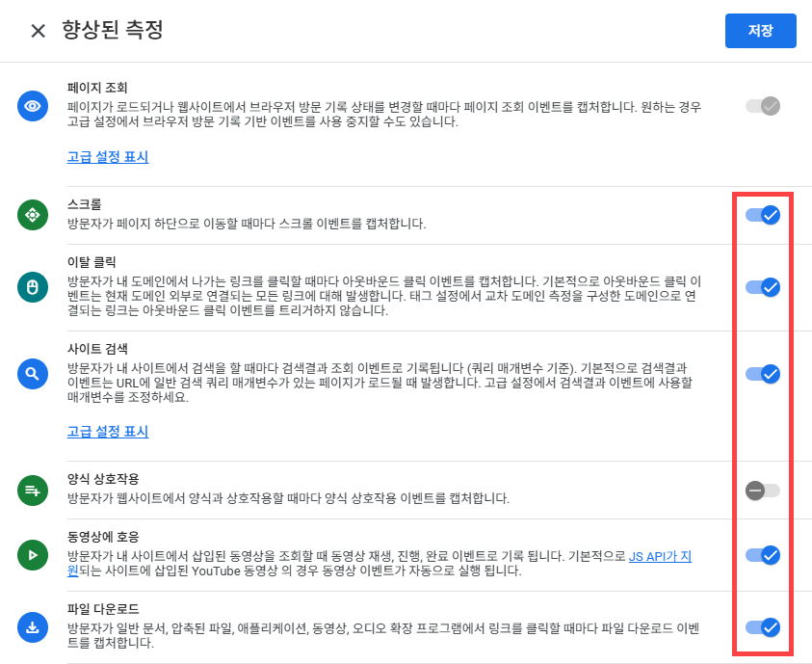This screenshot has width=812, height=664.
Task: Click the 동영상에 호응 play icon
Action: pyautogui.click(x=33, y=554)
